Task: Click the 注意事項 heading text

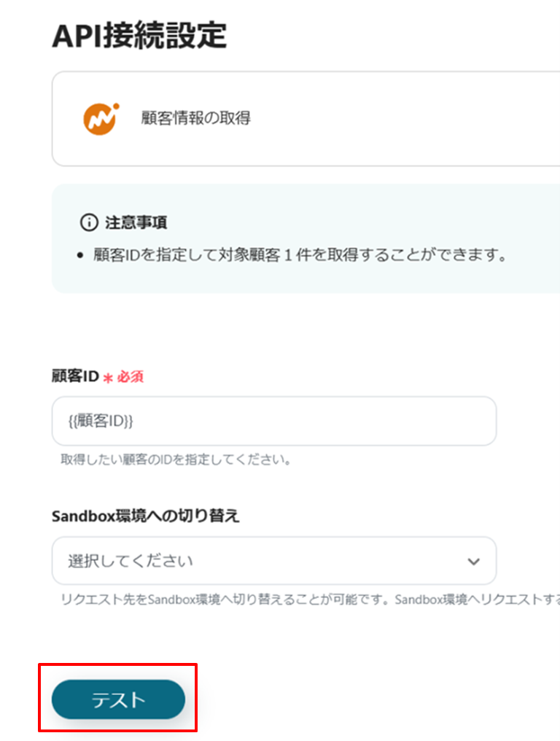Action: point(136,222)
